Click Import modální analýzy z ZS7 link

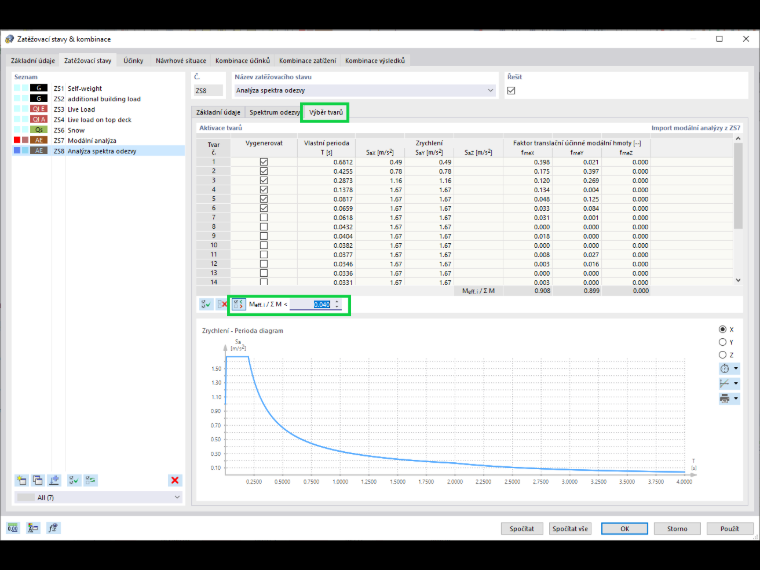[696, 128]
